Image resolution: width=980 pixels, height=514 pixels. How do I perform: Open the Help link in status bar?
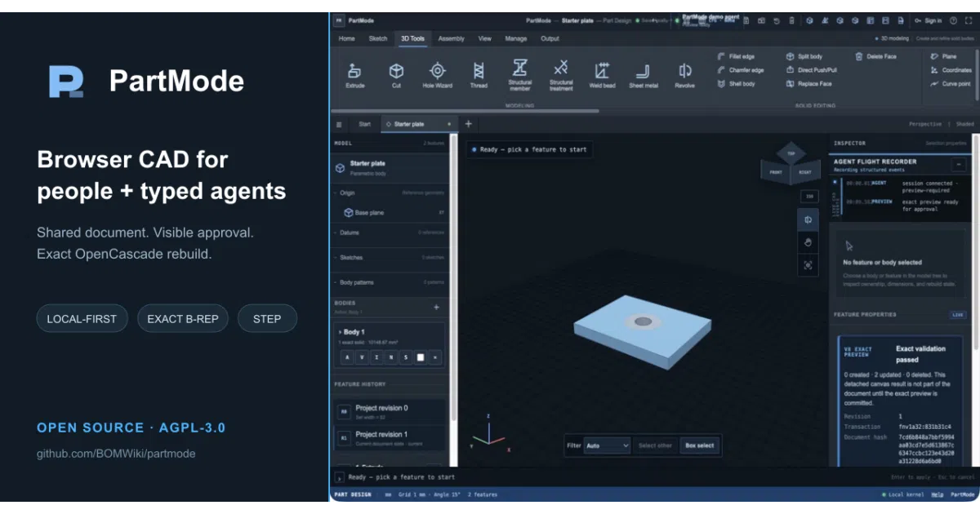click(938, 494)
